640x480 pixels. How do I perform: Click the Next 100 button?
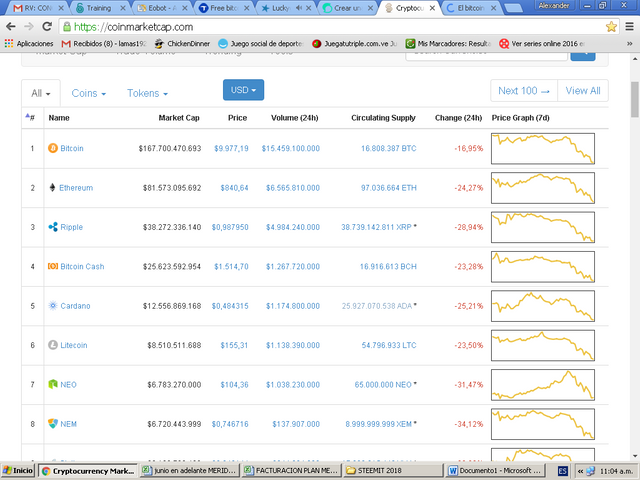click(x=524, y=91)
